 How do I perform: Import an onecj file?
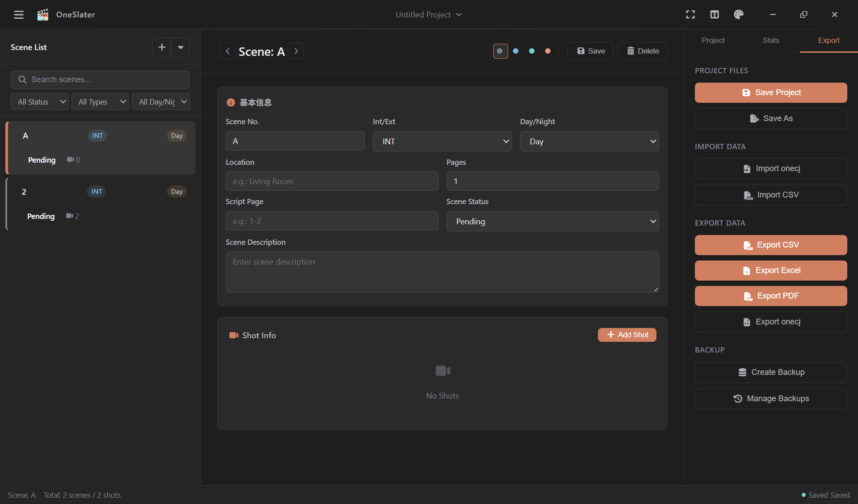(771, 168)
